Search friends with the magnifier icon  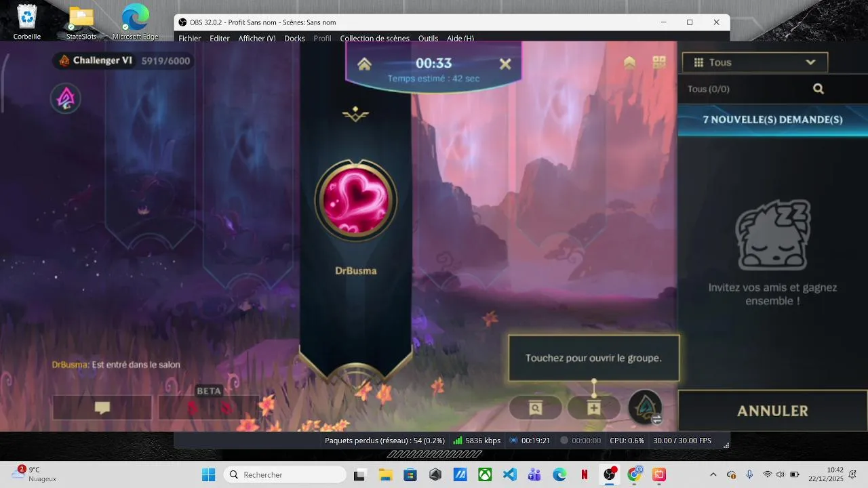[x=818, y=89]
